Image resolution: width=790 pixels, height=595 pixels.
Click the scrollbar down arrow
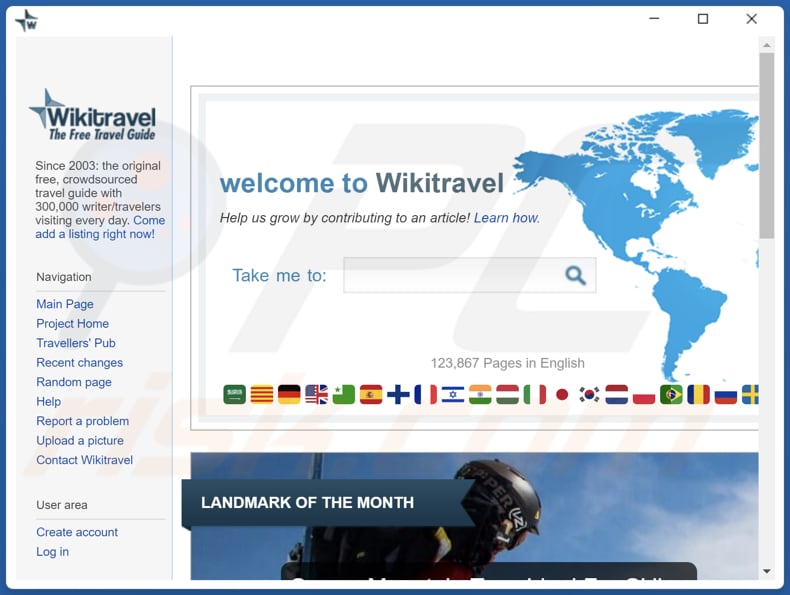coord(767,571)
